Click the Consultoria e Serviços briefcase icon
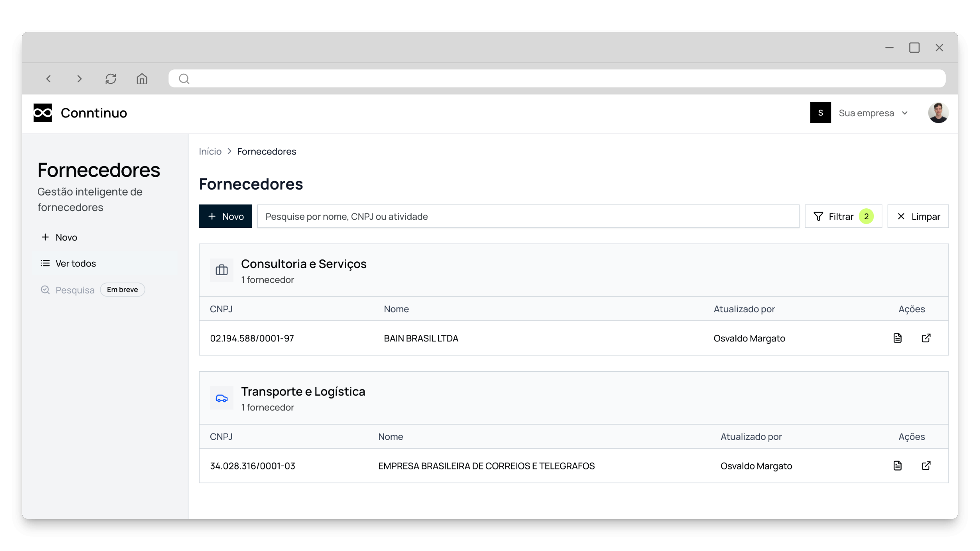Screen dimensions: 980x551 coord(222,270)
